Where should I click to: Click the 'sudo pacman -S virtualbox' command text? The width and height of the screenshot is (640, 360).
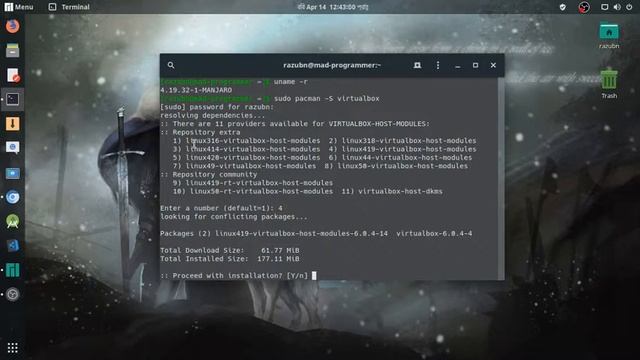click(x=327, y=98)
